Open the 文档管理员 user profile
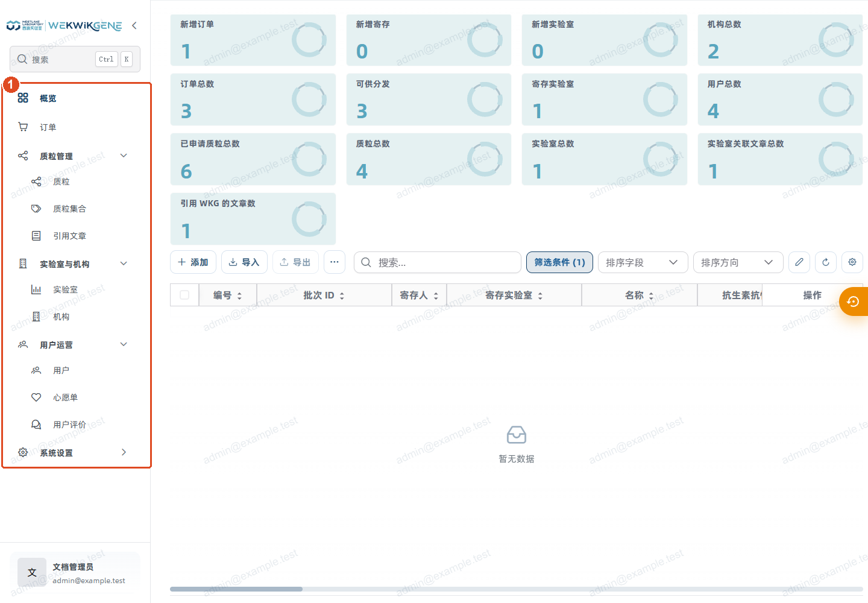 pos(75,572)
